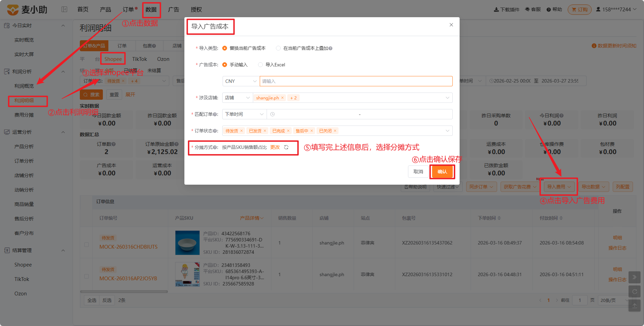Open the 下载插件 download link
This screenshot has width=644, height=326.
506,9
